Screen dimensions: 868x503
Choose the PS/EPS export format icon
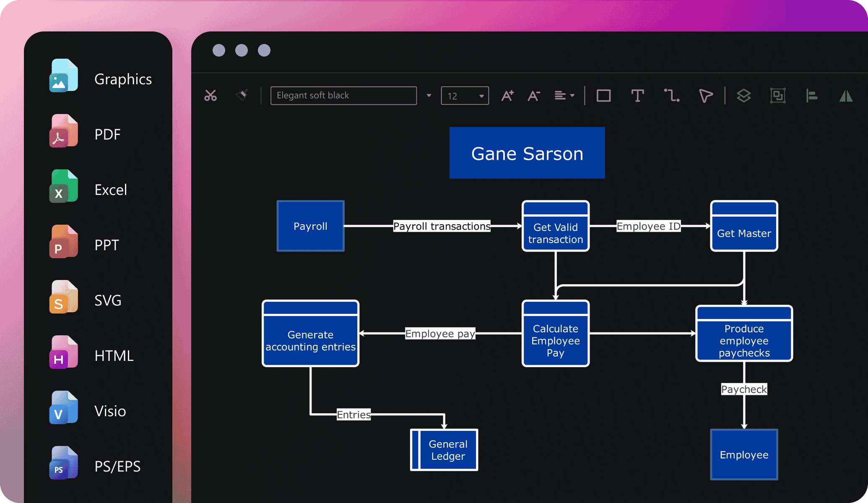(x=64, y=463)
